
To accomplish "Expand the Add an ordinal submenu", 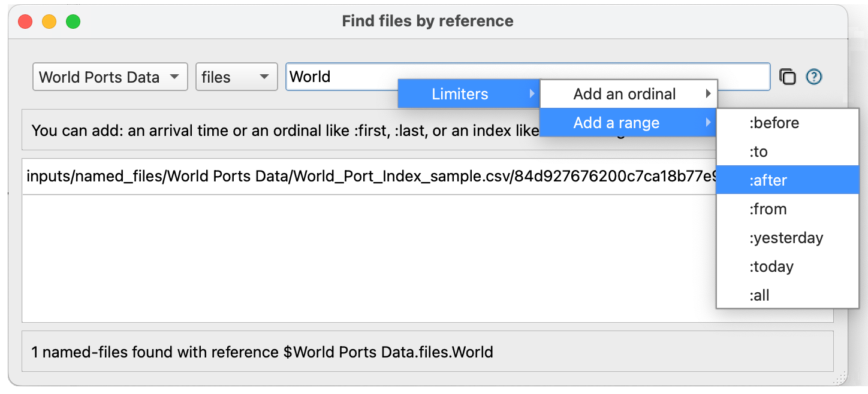I will tap(628, 94).
